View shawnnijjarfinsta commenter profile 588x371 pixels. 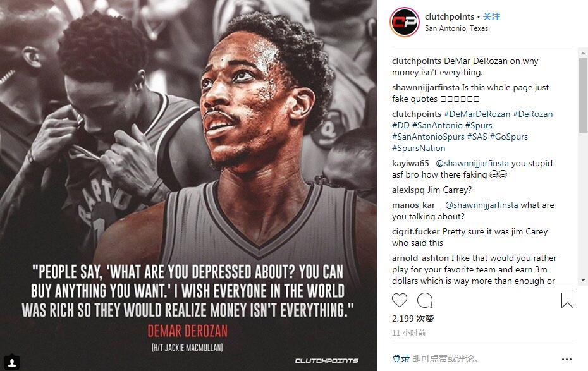pyautogui.click(x=426, y=87)
